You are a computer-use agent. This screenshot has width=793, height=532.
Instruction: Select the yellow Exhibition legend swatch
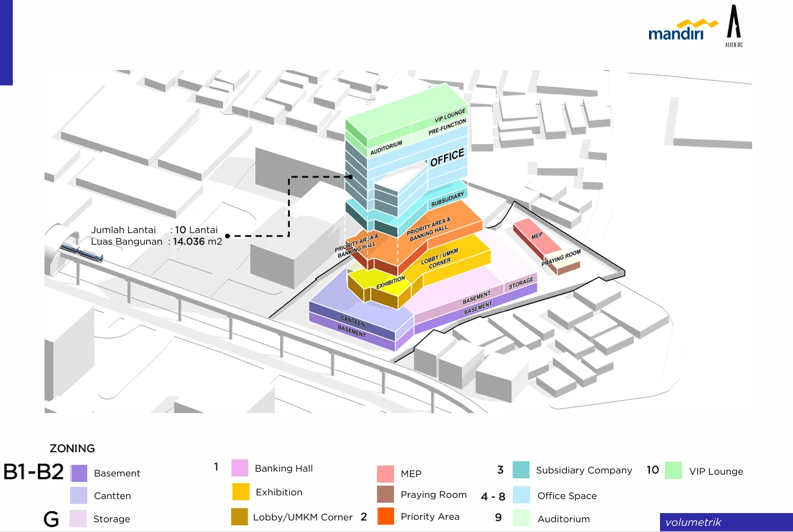click(241, 492)
